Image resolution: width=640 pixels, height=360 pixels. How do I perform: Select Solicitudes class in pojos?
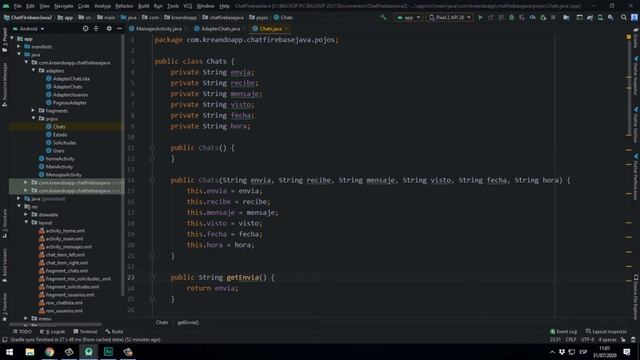(x=64, y=142)
